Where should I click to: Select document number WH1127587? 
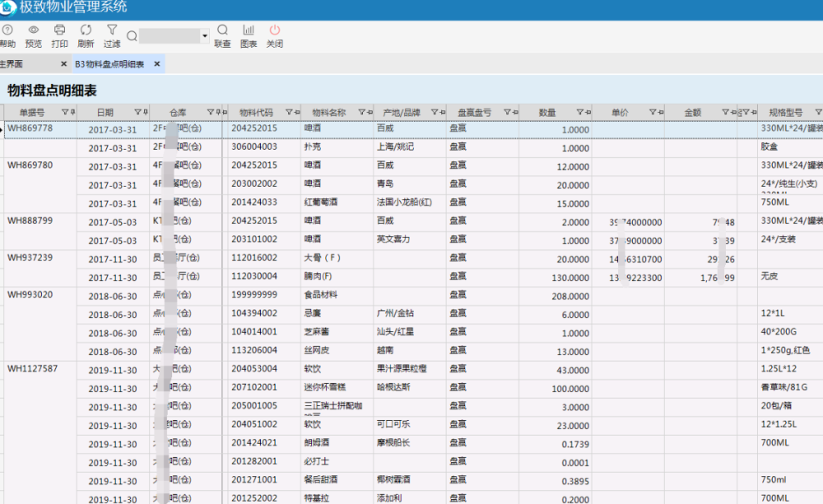click(33, 368)
